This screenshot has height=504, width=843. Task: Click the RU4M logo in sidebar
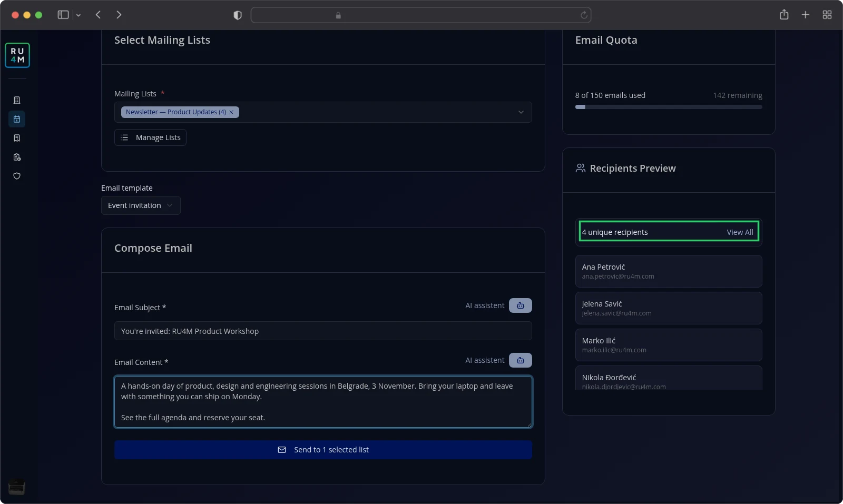pyautogui.click(x=17, y=55)
